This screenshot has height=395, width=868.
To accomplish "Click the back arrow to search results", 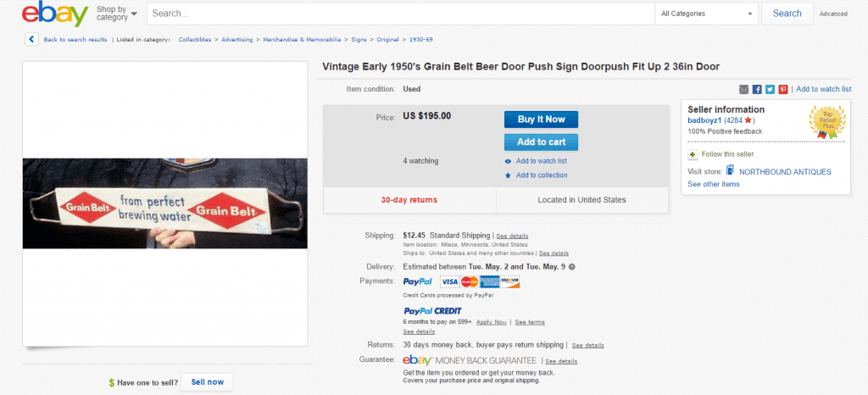I will coord(31,39).
